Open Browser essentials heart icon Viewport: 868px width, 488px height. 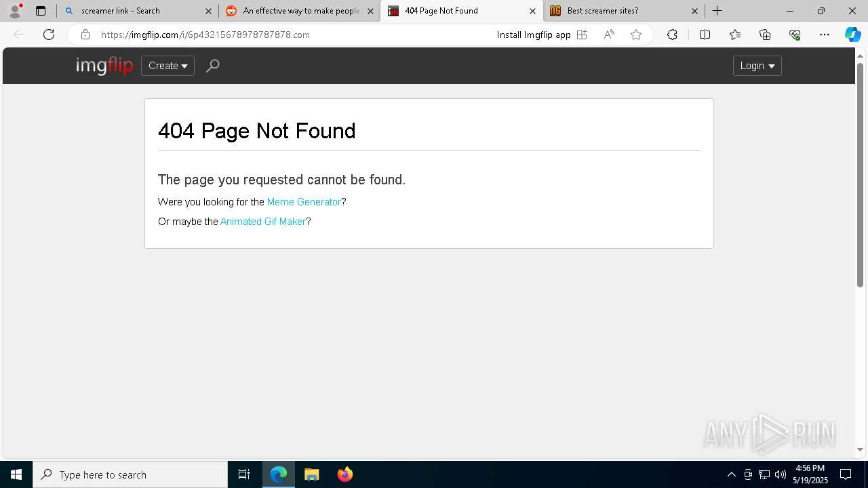(x=795, y=35)
